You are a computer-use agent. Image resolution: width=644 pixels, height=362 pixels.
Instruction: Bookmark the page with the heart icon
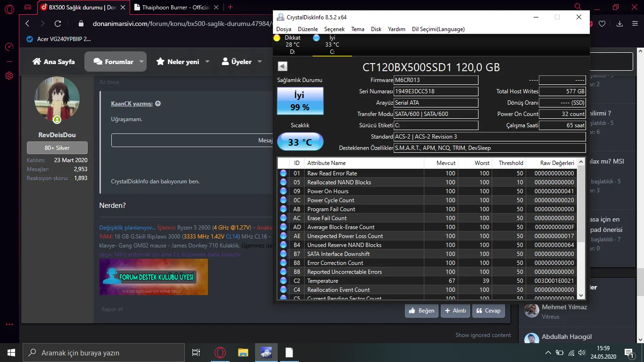(602, 24)
